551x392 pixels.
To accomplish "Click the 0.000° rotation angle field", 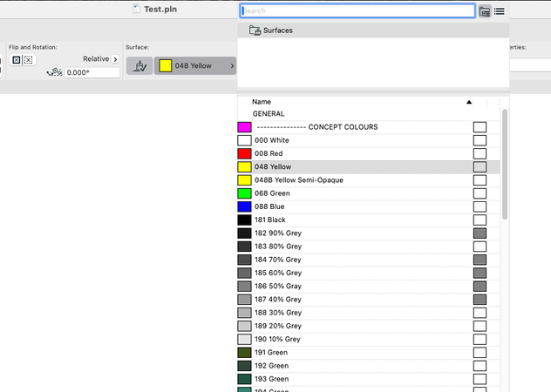I will 92,72.
